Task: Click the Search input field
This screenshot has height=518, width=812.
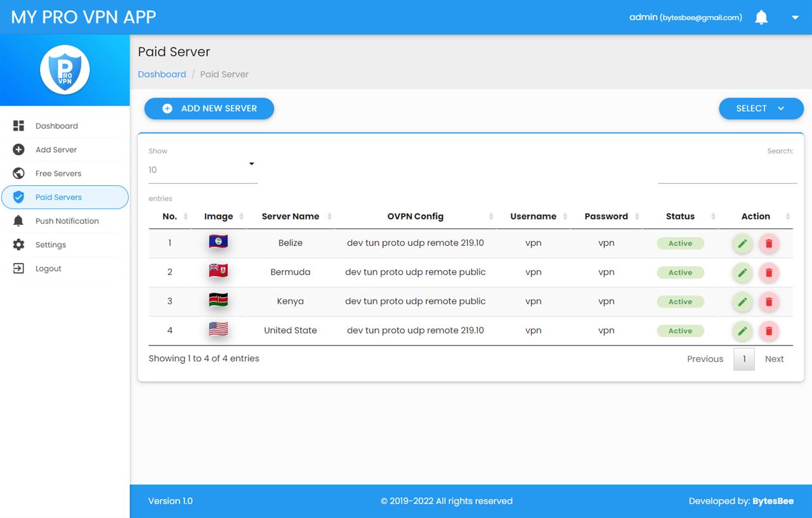Action: [x=727, y=172]
